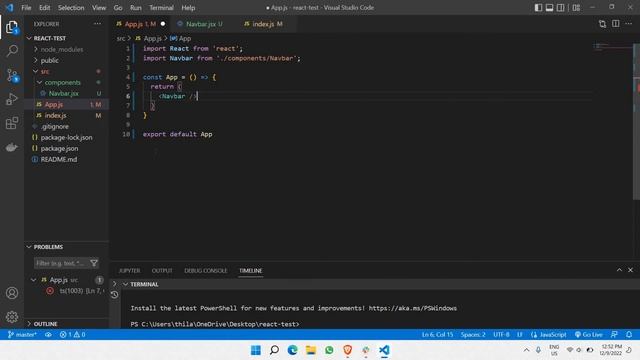The image size is (640, 360).
Task: Open the Run menu
Action: point(136,8)
